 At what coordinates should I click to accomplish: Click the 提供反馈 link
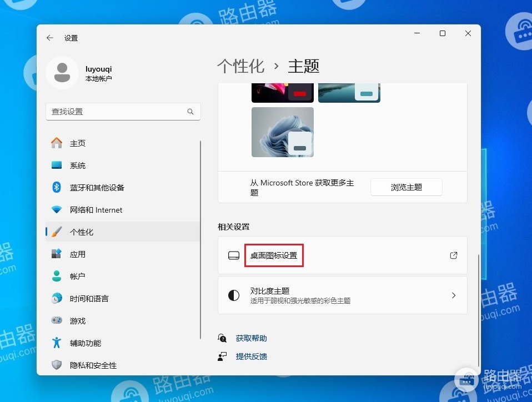pos(251,356)
